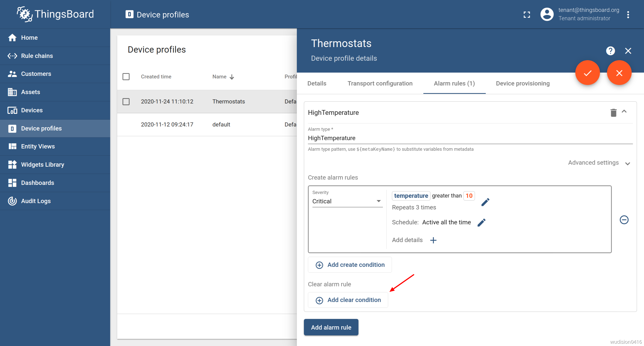The height and width of the screenshot is (346, 644).
Task: Edit the alarm schedule with pencil icon
Action: pos(481,222)
